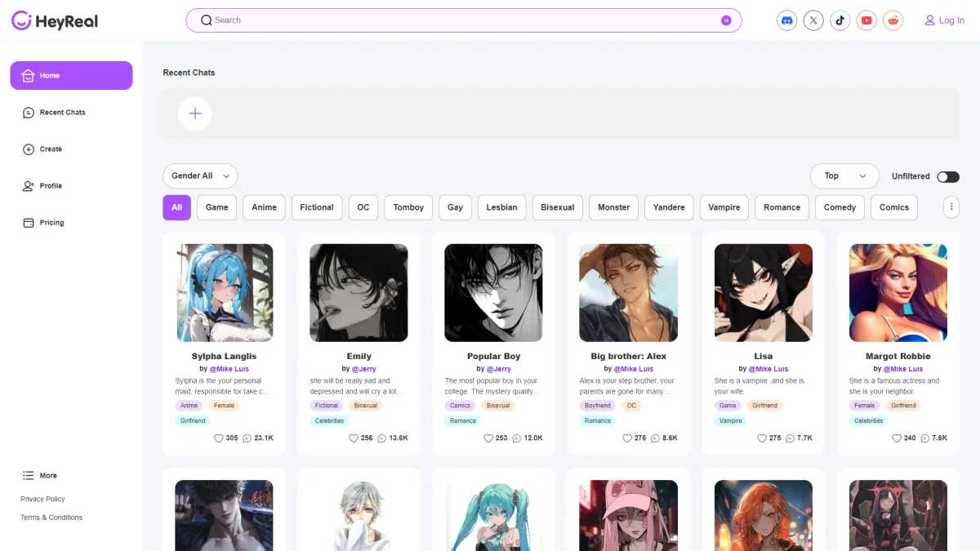Clear the search with the X icon
Screen dimensions: 980x551
pyautogui.click(x=726, y=20)
